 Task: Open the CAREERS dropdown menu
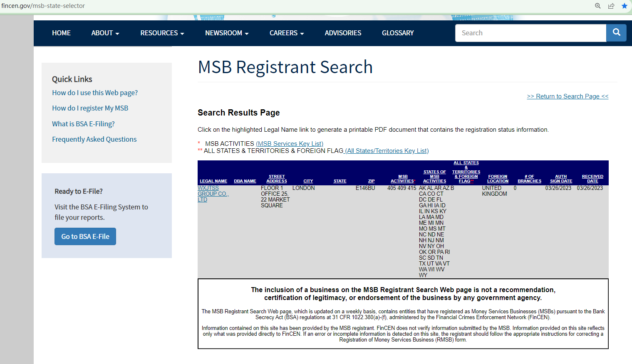[x=287, y=33]
